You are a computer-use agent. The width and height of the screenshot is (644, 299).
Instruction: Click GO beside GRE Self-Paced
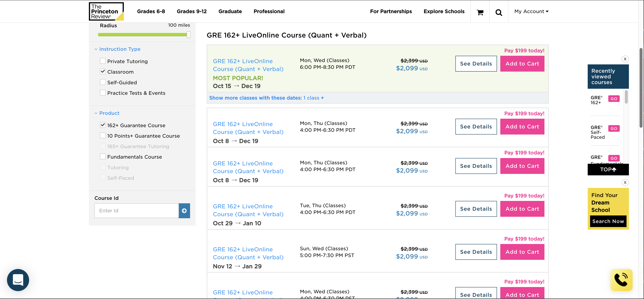(614, 128)
